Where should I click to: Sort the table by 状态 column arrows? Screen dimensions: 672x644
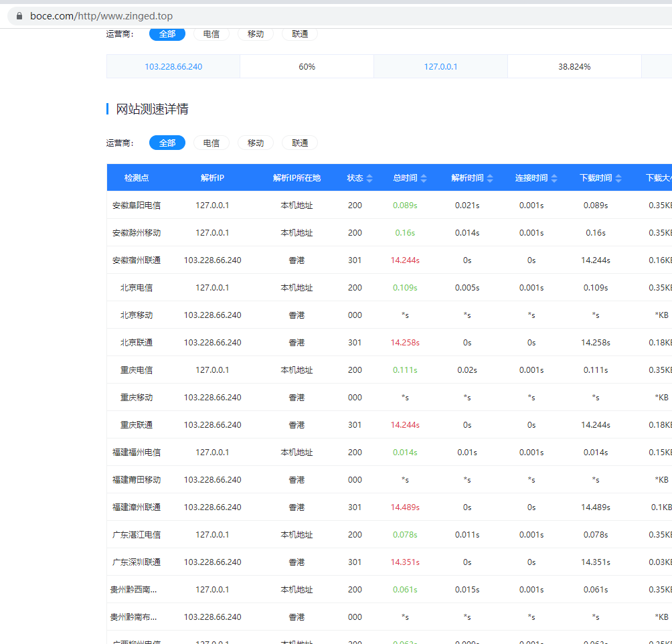click(x=369, y=178)
